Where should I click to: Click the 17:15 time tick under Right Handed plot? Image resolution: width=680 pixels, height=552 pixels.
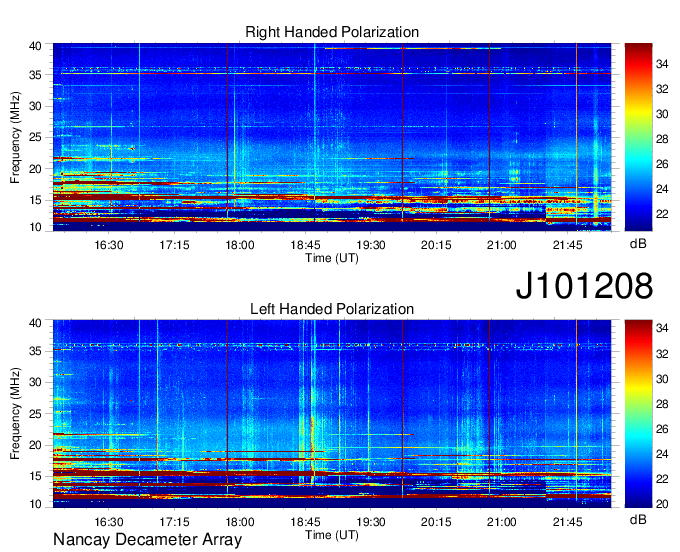click(174, 245)
